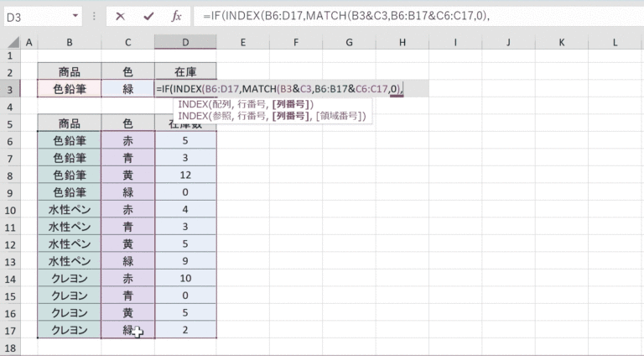Select column D header
This screenshot has width=644, height=356.
184,42
